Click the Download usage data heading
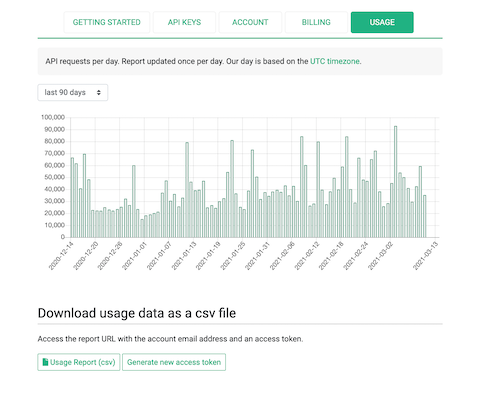 click(137, 313)
